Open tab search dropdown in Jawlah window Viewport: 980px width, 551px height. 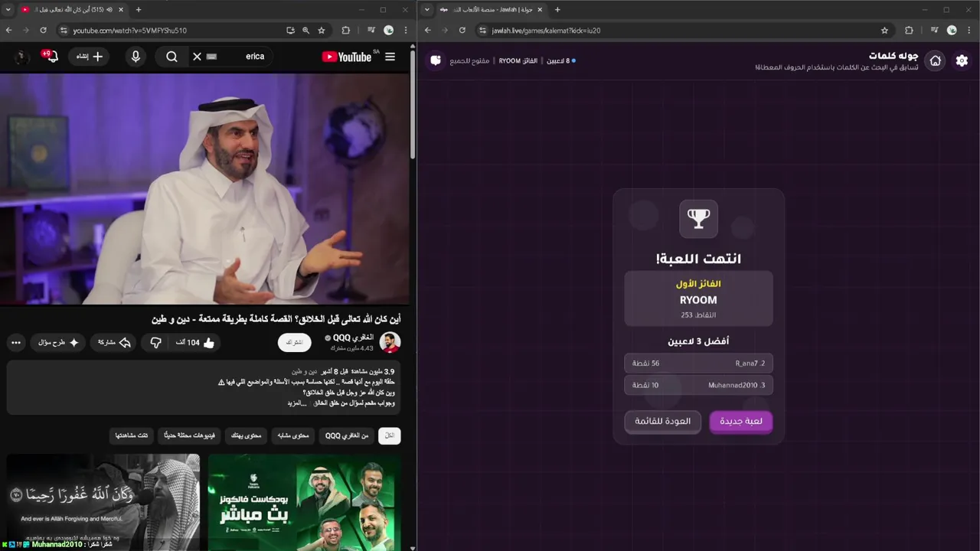tap(427, 9)
